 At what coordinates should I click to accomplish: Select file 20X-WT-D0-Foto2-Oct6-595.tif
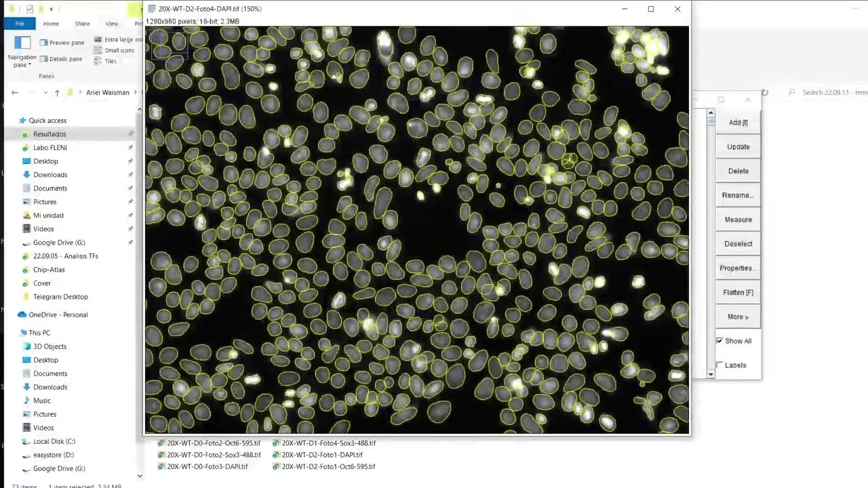pos(209,443)
